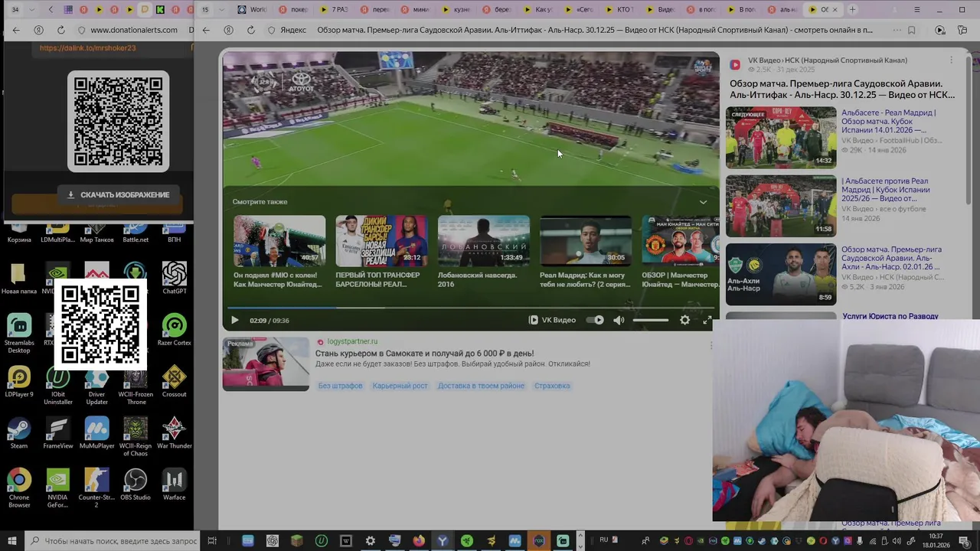Collapse the Смотрите также panel chevron
Viewport: 980px width, 551px height.
[x=703, y=202]
